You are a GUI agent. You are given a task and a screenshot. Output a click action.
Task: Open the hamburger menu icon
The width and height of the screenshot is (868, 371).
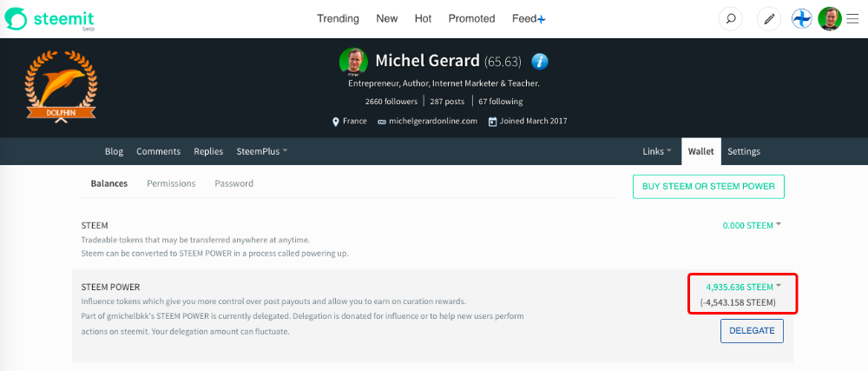[852, 19]
